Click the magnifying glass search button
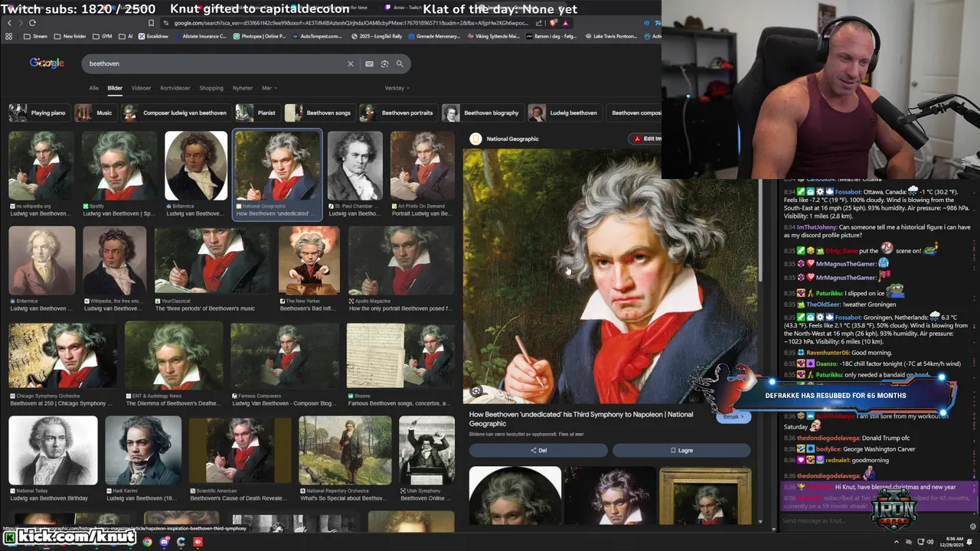The height and width of the screenshot is (551, 980). tap(400, 64)
